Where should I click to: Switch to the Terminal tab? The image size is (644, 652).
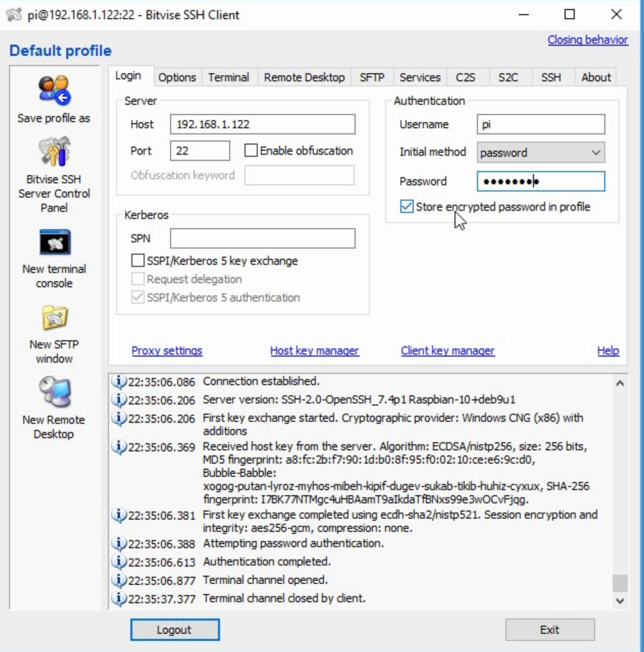coord(228,77)
